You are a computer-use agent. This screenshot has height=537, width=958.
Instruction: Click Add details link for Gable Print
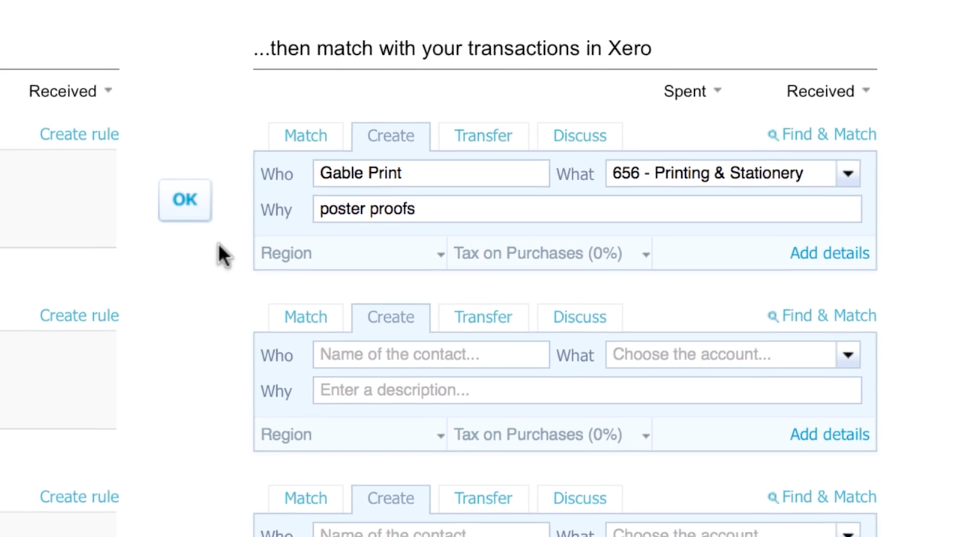click(x=829, y=254)
